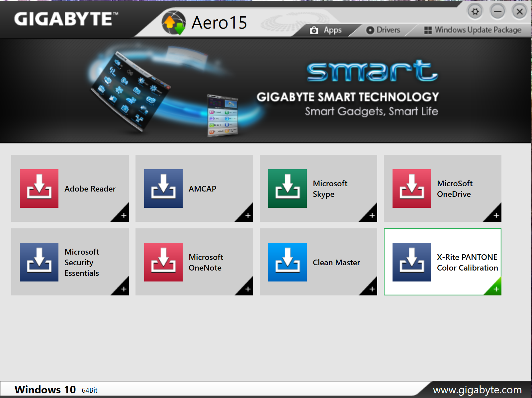Toggle the plus corner on AMCAP tile
Viewport: 532px width, 398px height.
pos(247,215)
